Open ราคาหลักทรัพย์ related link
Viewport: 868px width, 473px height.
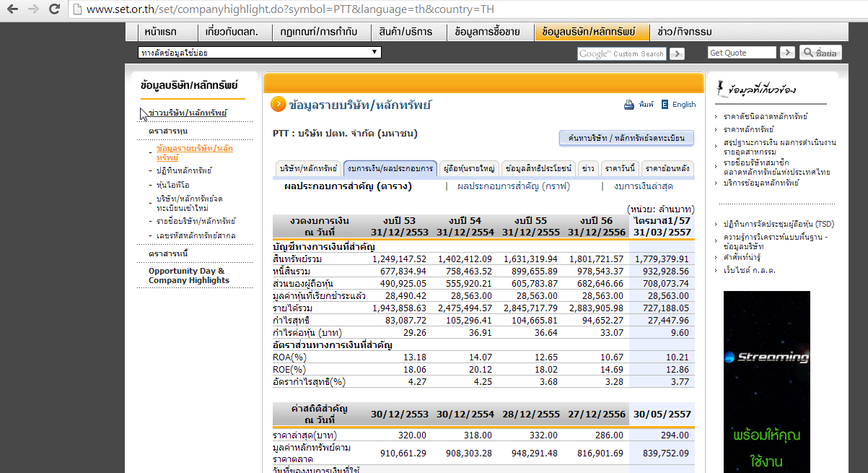749,129
